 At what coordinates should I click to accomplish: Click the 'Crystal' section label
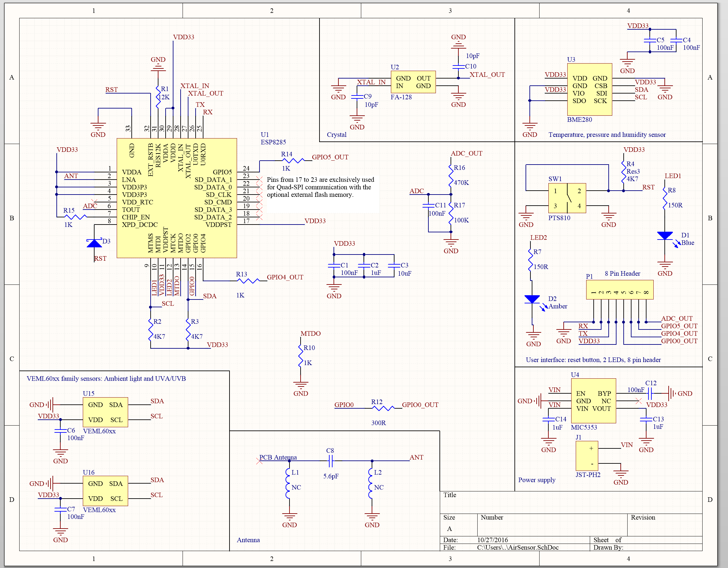pos(337,135)
